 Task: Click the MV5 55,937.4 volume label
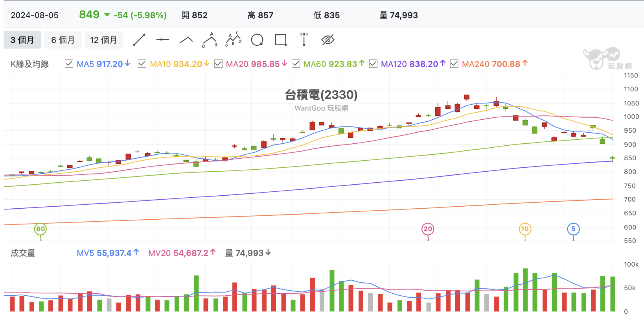(x=108, y=253)
